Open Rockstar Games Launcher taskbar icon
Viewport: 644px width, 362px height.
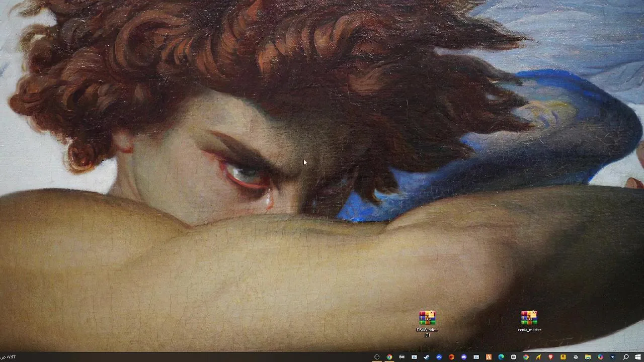point(563,357)
